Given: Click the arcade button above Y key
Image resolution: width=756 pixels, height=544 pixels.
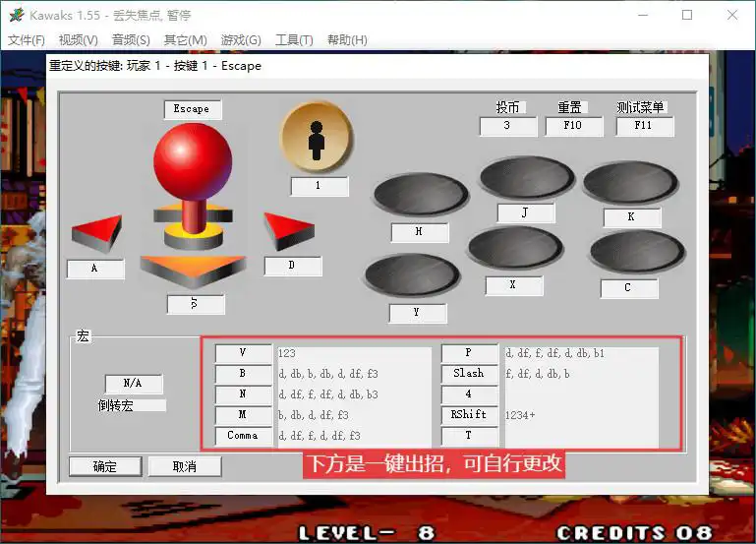Looking at the screenshot, I should tap(413, 275).
